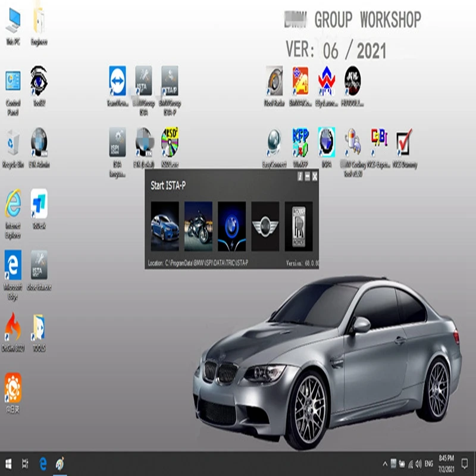Viewport: 476px width, 476px height.
Task: Launch the EasyConnect globe shortcut
Action: [x=274, y=148]
